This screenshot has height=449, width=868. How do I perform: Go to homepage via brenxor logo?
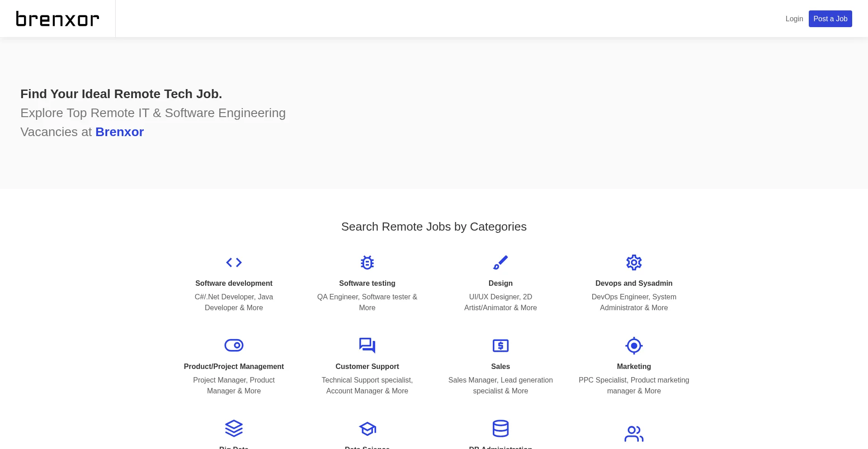pos(57,19)
